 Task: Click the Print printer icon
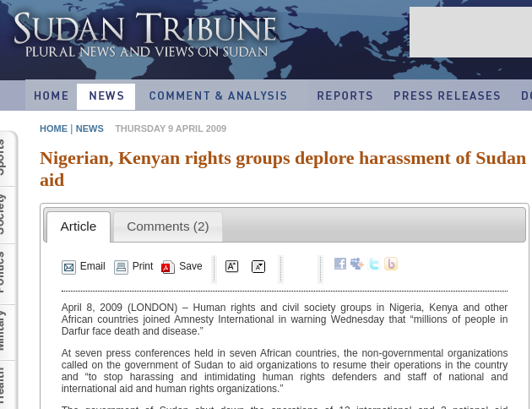pos(121,267)
